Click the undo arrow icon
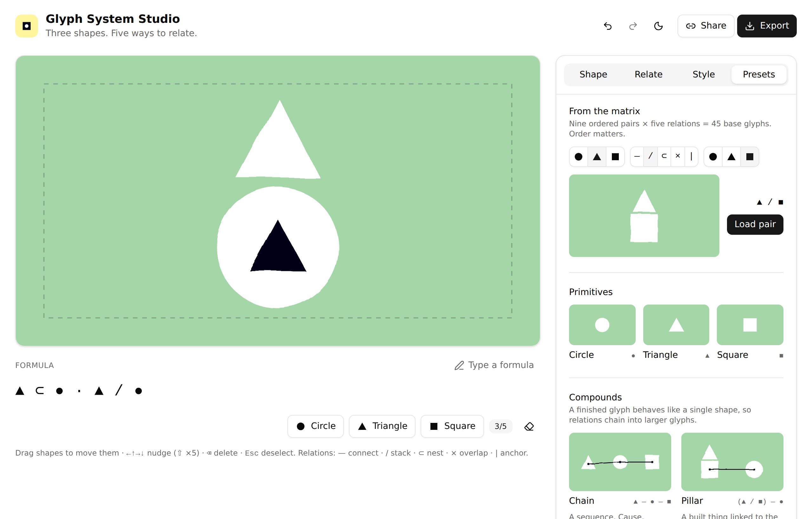The image size is (812, 519). (x=608, y=26)
